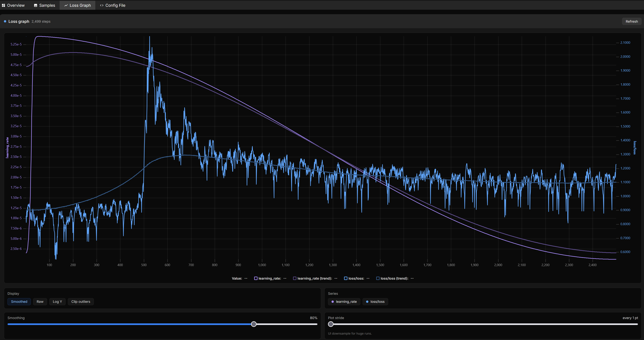Click the right axis label 1.3000
The width and height of the screenshot is (644, 340).
(x=625, y=154)
